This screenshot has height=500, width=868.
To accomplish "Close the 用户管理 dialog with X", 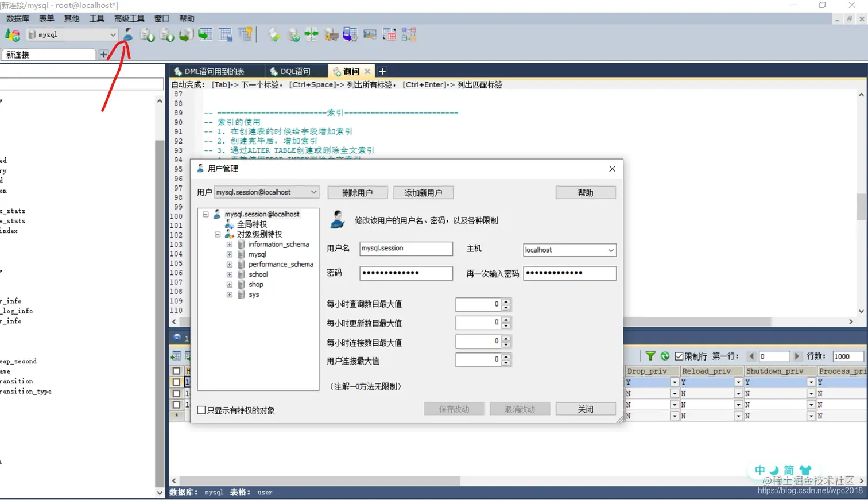I will point(612,169).
